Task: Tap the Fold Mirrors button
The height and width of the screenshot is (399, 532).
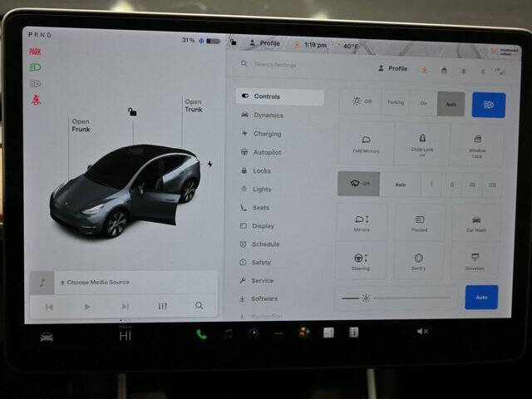Action: 366,144
